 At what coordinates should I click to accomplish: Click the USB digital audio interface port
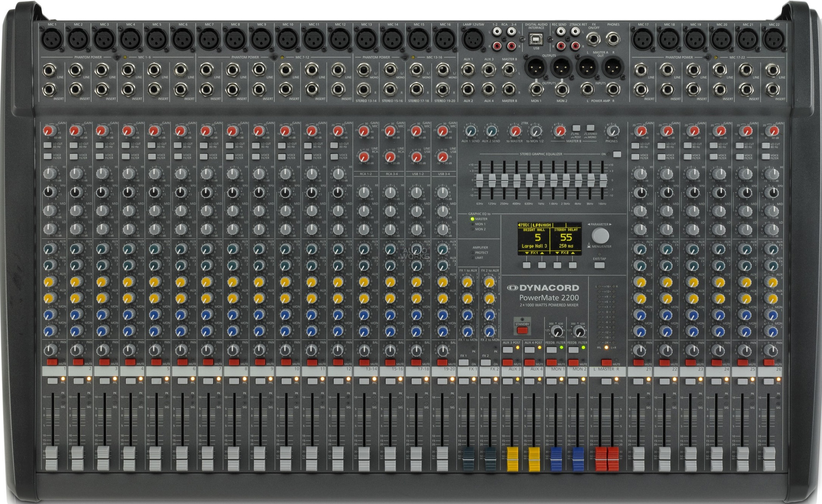[x=536, y=39]
